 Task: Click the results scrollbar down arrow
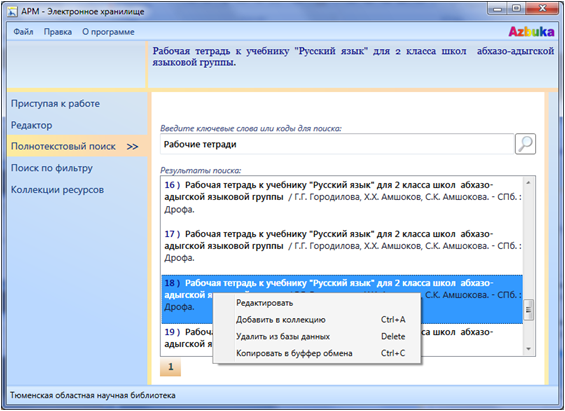(x=529, y=349)
